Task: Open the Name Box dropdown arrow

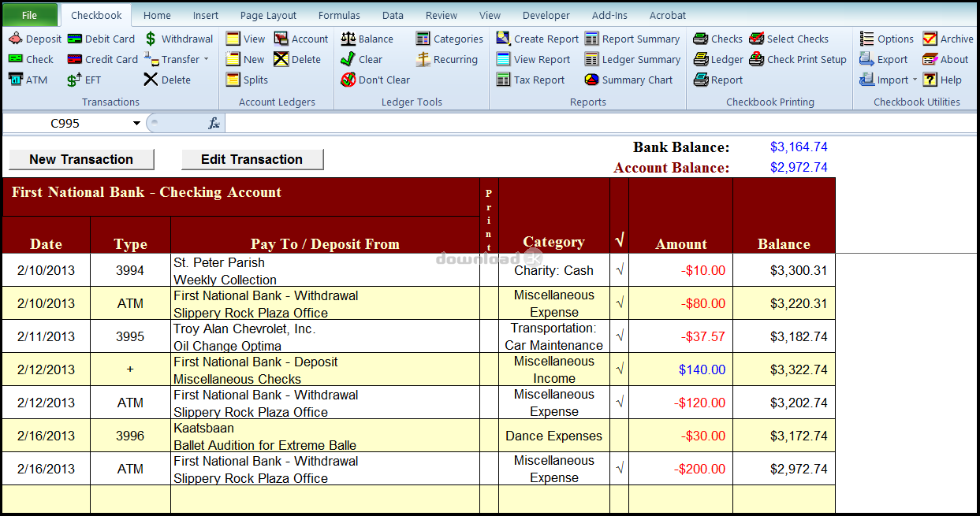Action: pyautogui.click(x=136, y=123)
